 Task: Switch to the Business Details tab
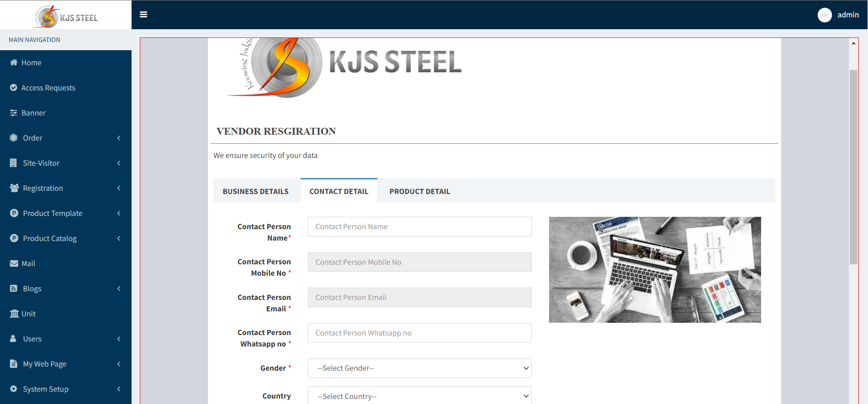pos(256,191)
